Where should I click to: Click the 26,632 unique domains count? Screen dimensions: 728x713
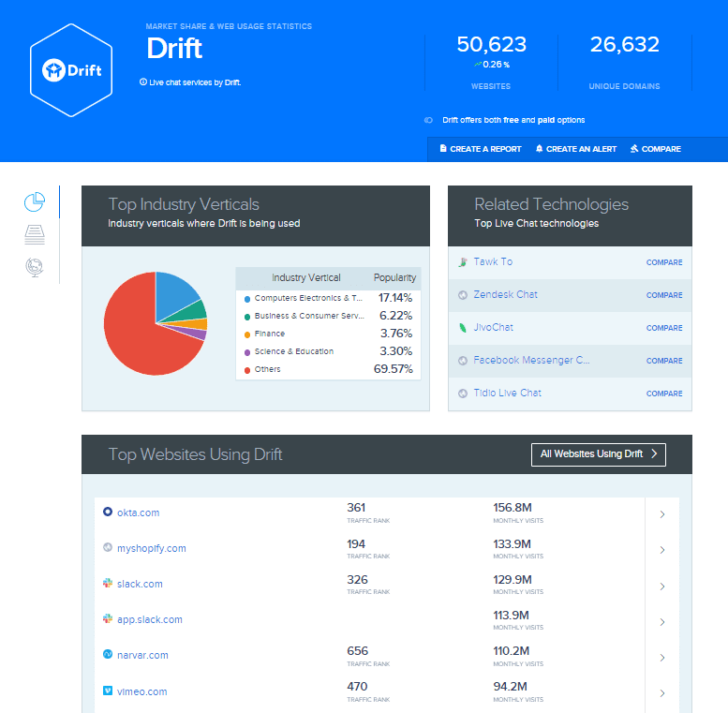(x=624, y=45)
